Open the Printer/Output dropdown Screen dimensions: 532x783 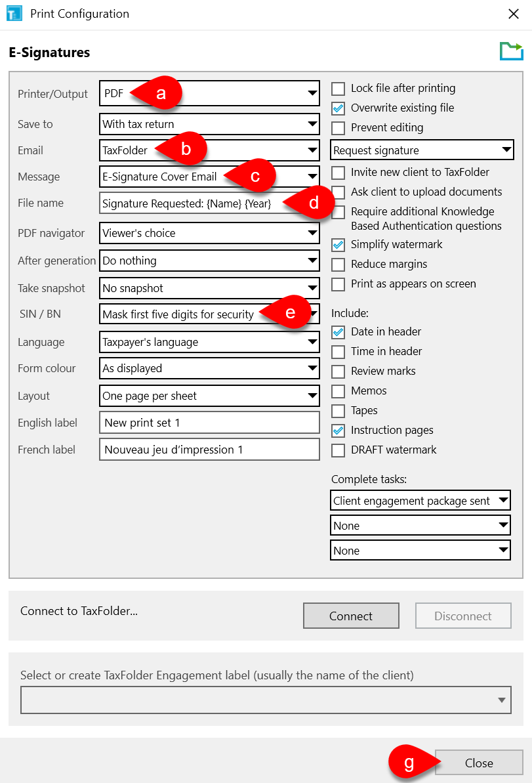(210, 93)
